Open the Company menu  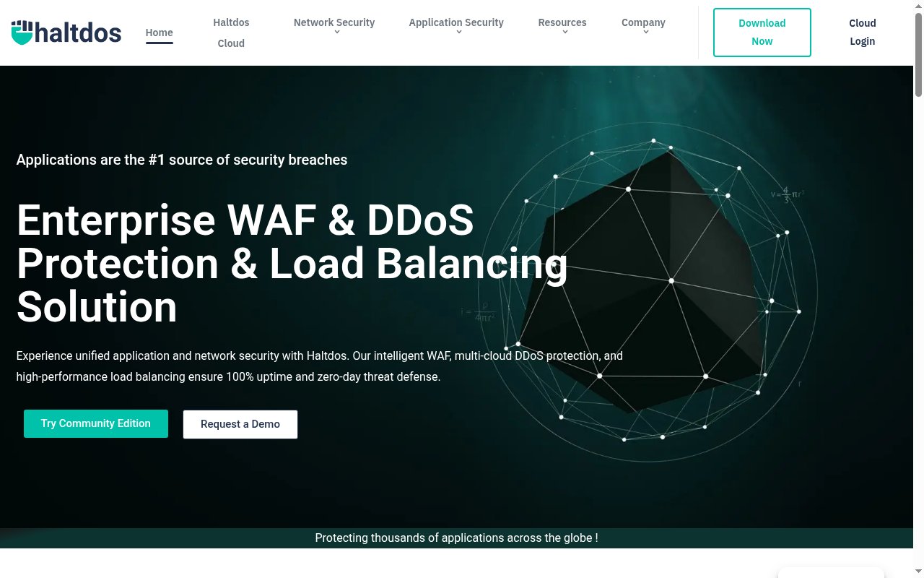643,22
